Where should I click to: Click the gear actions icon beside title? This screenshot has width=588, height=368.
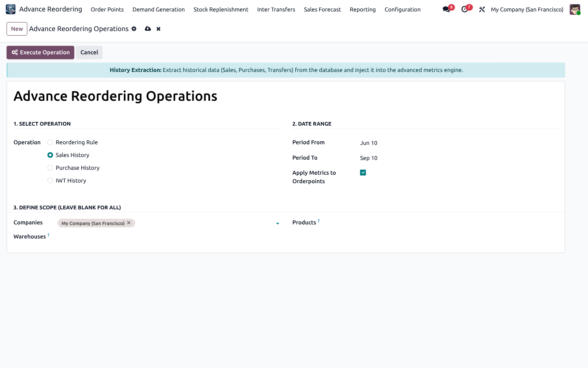point(134,29)
